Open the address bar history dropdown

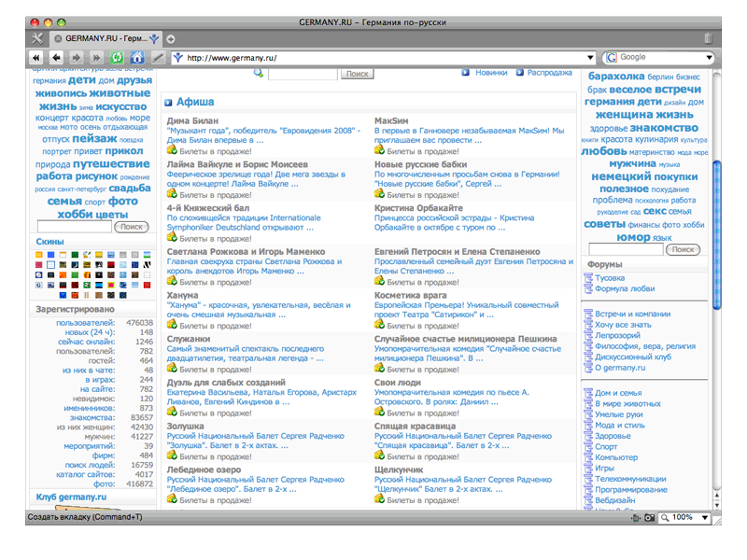[590, 58]
